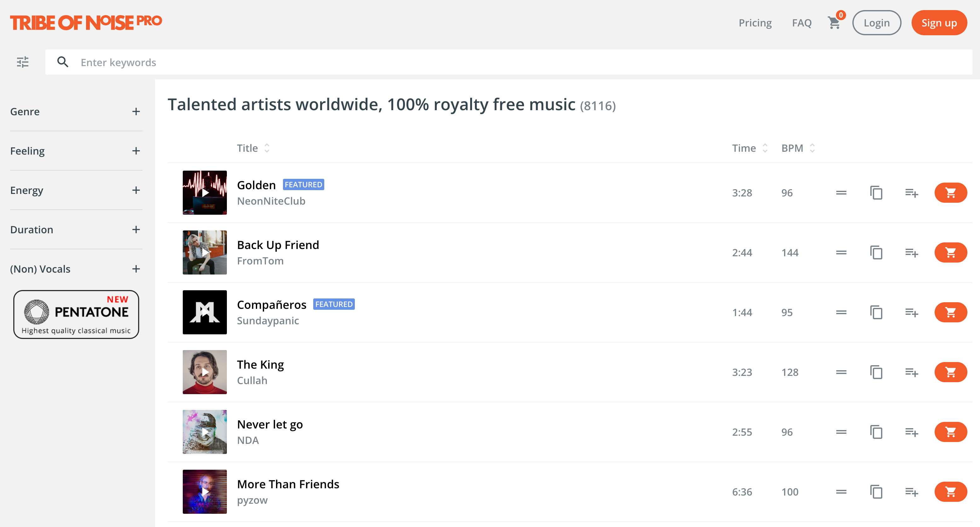This screenshot has height=527, width=980.
Task: Click the copy icon for The King
Action: coord(876,372)
